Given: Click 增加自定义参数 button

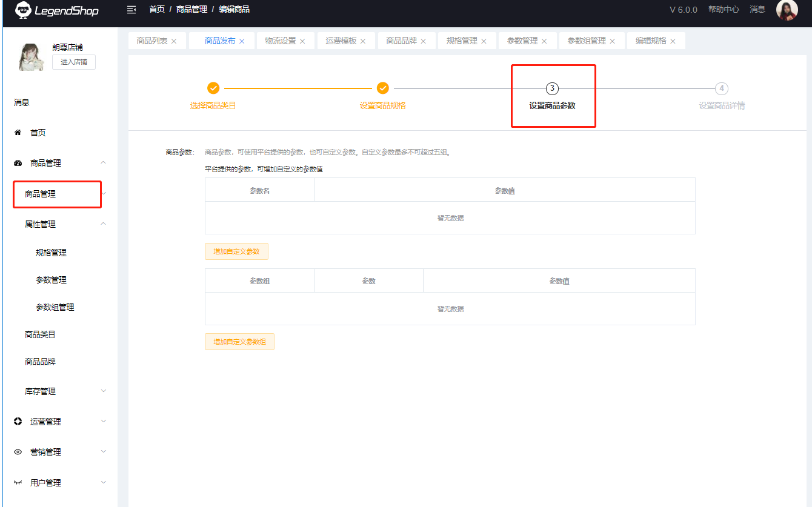Looking at the screenshot, I should coord(236,251).
